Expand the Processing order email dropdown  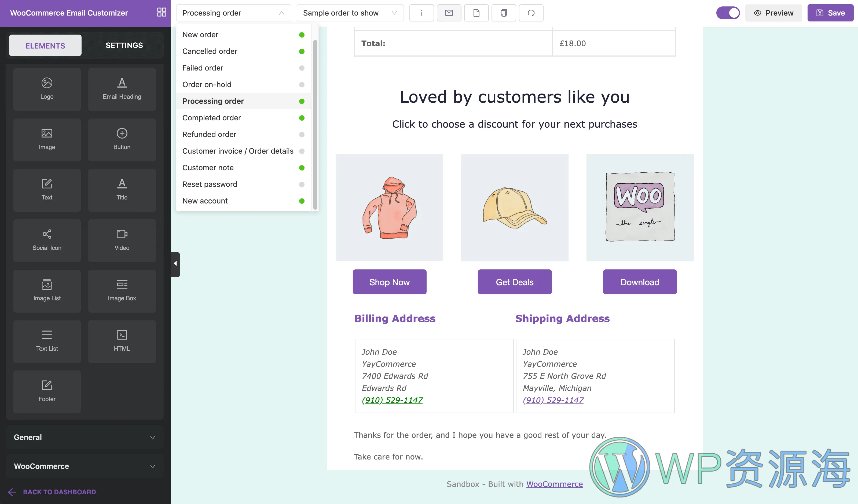pyautogui.click(x=234, y=13)
